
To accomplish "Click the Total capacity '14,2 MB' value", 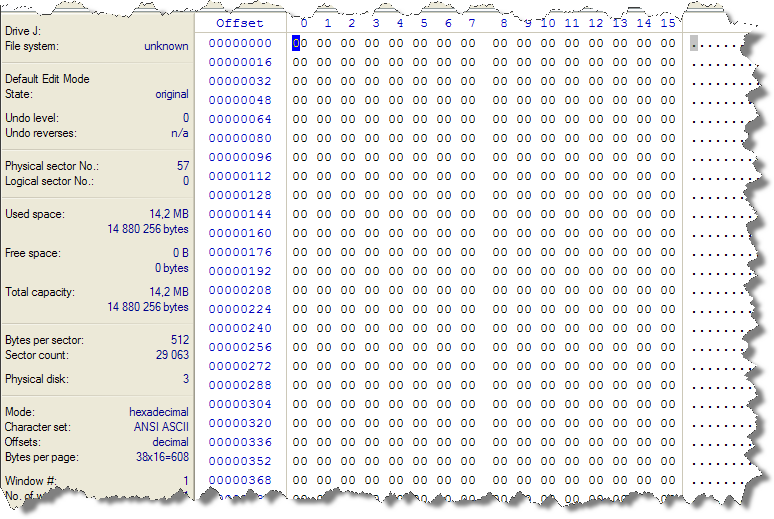I will point(169,292).
